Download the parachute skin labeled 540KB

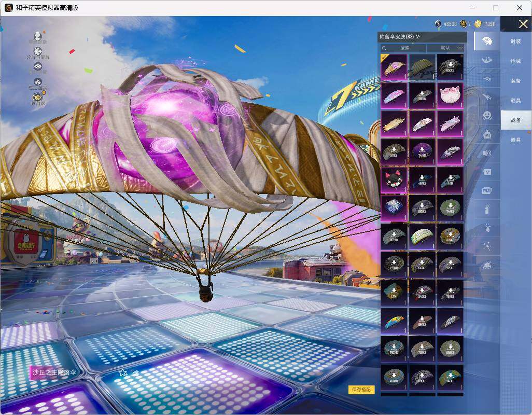click(422, 292)
